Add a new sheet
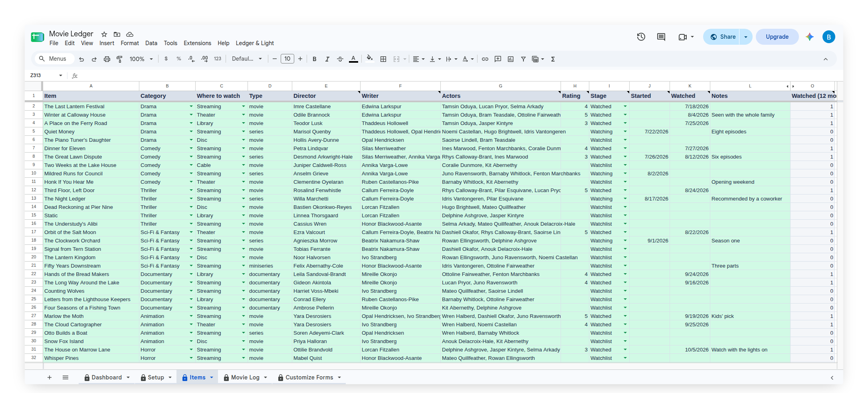 pyautogui.click(x=50, y=377)
